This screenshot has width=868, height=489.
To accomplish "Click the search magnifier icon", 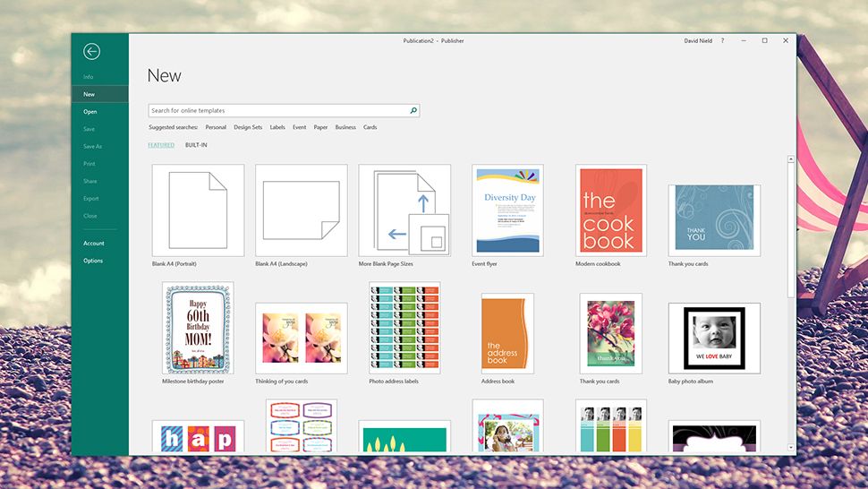I will 413,111.
